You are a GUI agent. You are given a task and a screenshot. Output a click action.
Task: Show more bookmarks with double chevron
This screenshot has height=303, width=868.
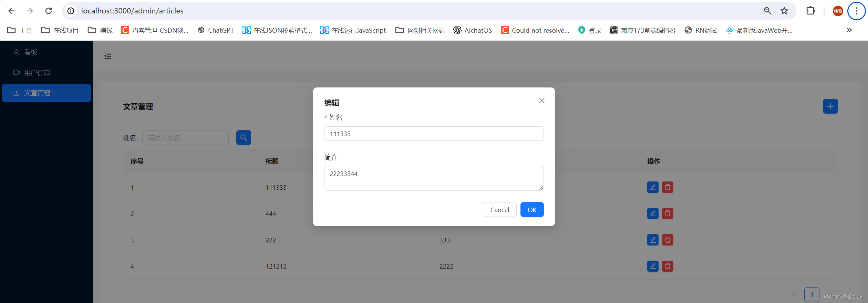point(849,30)
